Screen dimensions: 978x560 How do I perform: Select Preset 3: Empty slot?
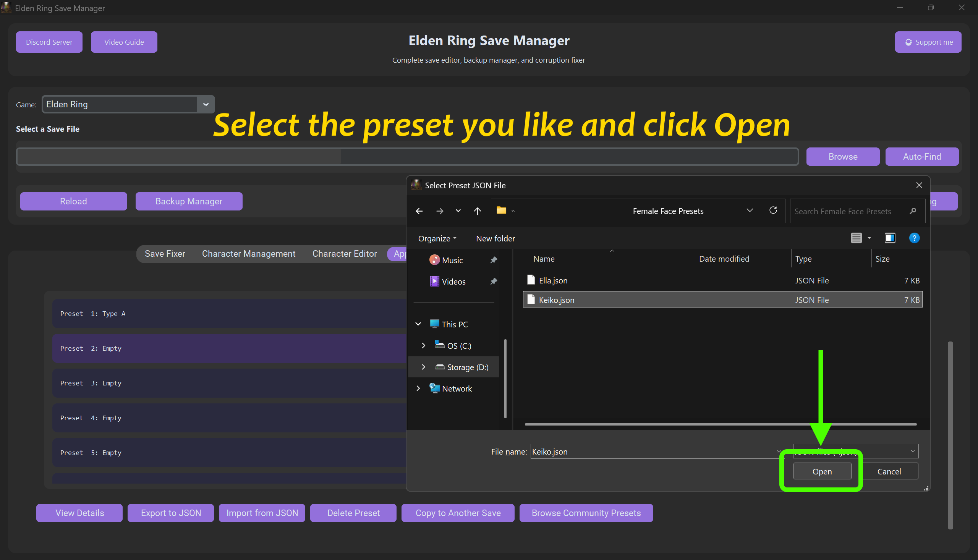pos(229,383)
